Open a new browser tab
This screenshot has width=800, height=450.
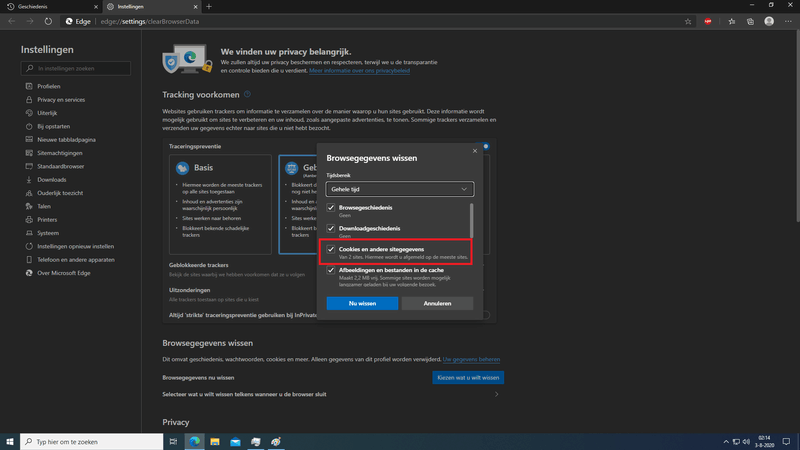pyautogui.click(x=209, y=7)
